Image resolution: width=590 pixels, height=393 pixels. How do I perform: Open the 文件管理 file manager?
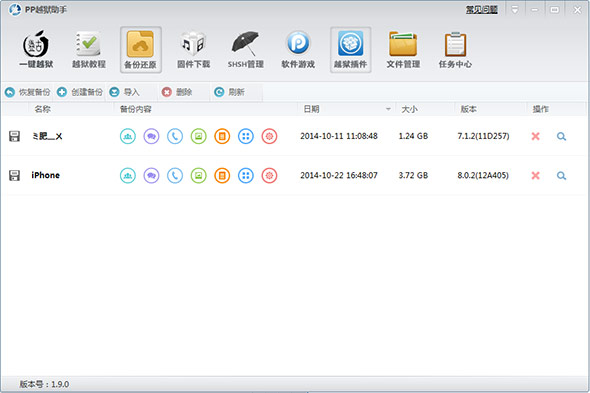[x=403, y=50]
